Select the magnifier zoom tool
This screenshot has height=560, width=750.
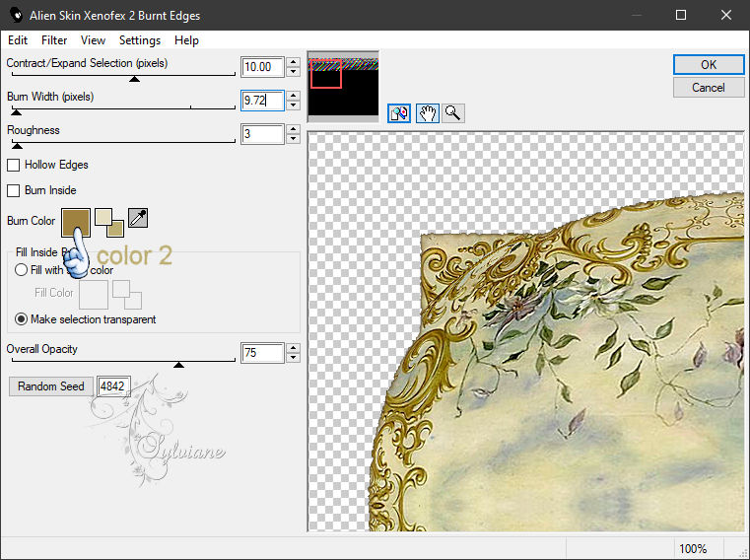453,113
